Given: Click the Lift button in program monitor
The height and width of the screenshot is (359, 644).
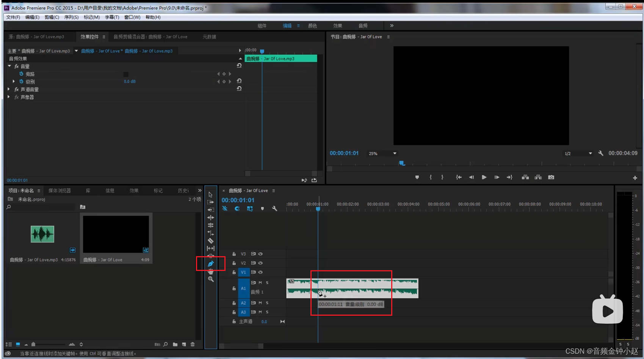Looking at the screenshot, I should point(525,177).
